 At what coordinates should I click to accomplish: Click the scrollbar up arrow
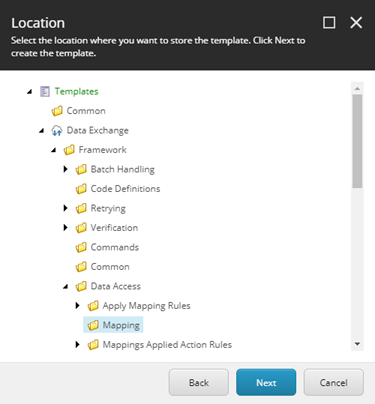[357, 88]
